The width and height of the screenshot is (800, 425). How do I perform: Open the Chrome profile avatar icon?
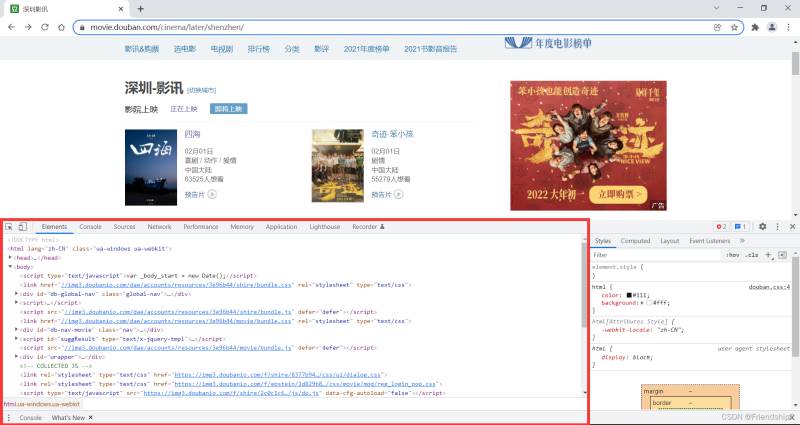point(772,28)
